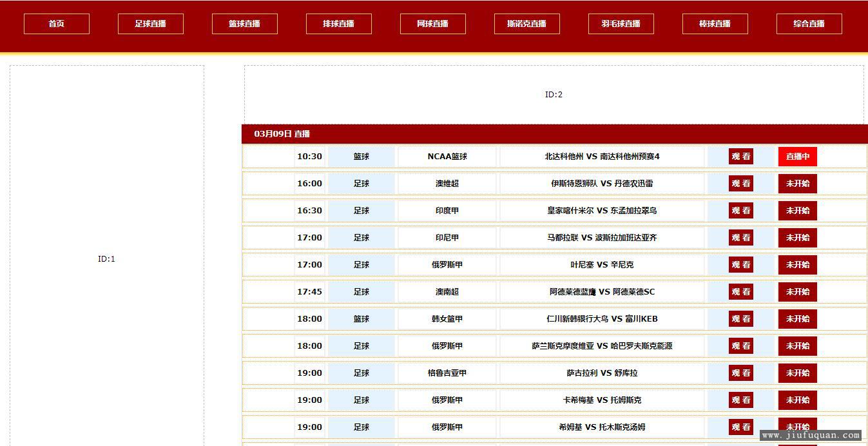Open the 首页 home navigation tab

(x=57, y=24)
